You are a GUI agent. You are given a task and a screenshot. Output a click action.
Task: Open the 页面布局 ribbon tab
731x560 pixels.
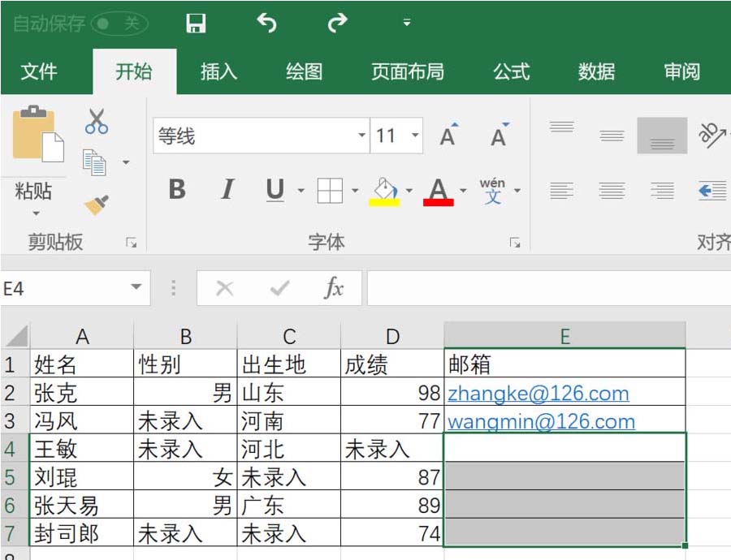pos(408,71)
